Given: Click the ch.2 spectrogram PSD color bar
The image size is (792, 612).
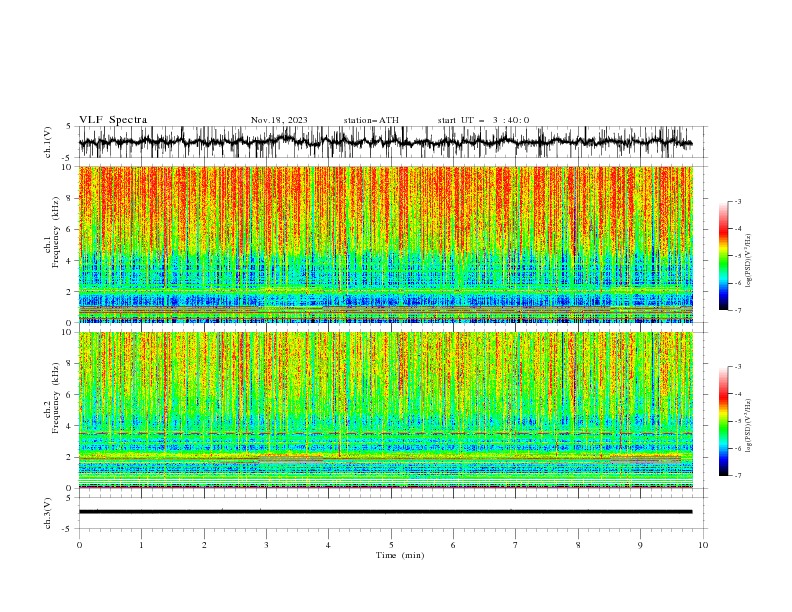Looking at the screenshot, I should 724,421.
